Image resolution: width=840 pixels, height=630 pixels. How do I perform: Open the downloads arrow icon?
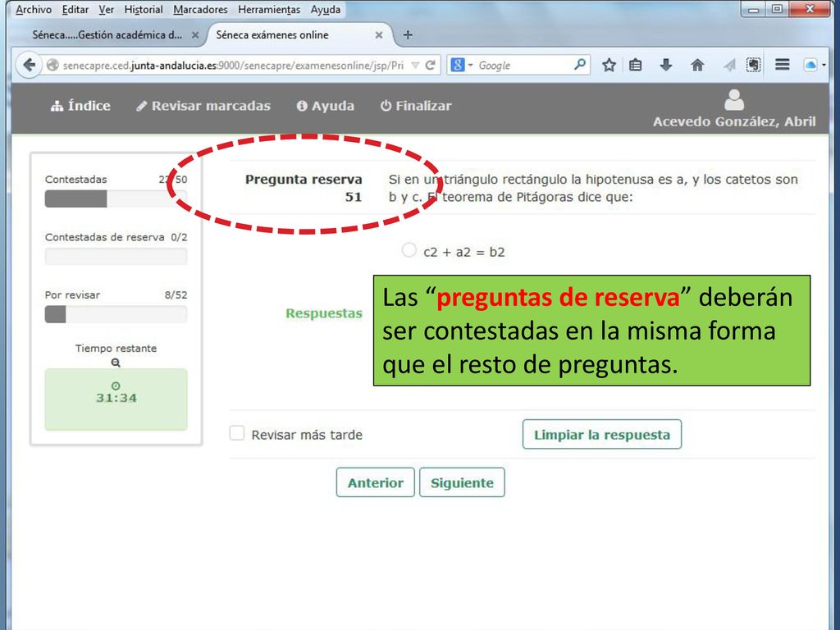click(x=666, y=66)
